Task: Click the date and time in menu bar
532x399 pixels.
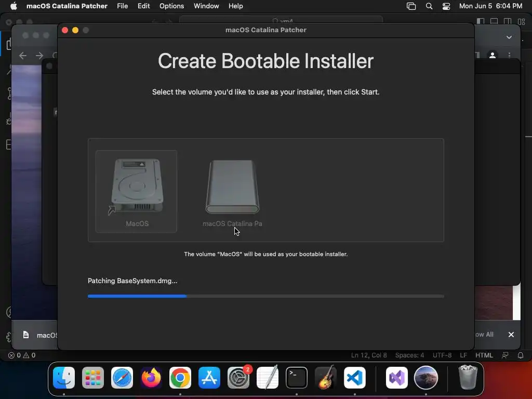Action: [x=490, y=6]
